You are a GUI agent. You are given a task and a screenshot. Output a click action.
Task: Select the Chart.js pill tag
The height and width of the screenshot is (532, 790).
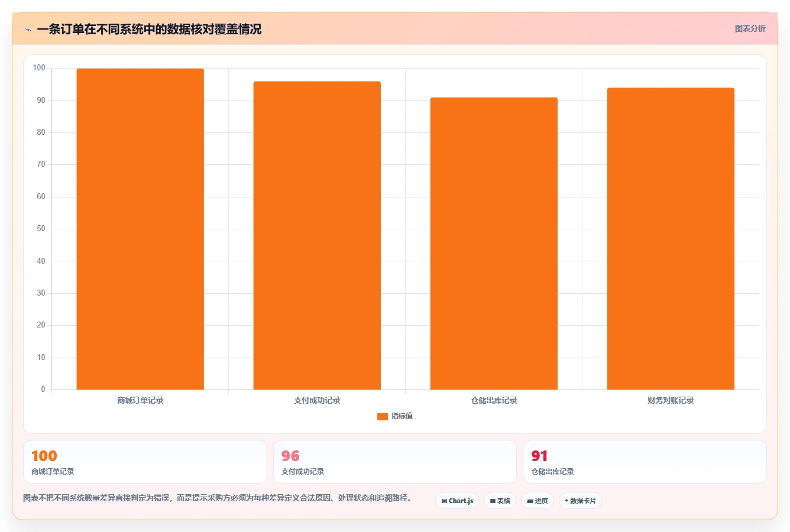point(457,501)
